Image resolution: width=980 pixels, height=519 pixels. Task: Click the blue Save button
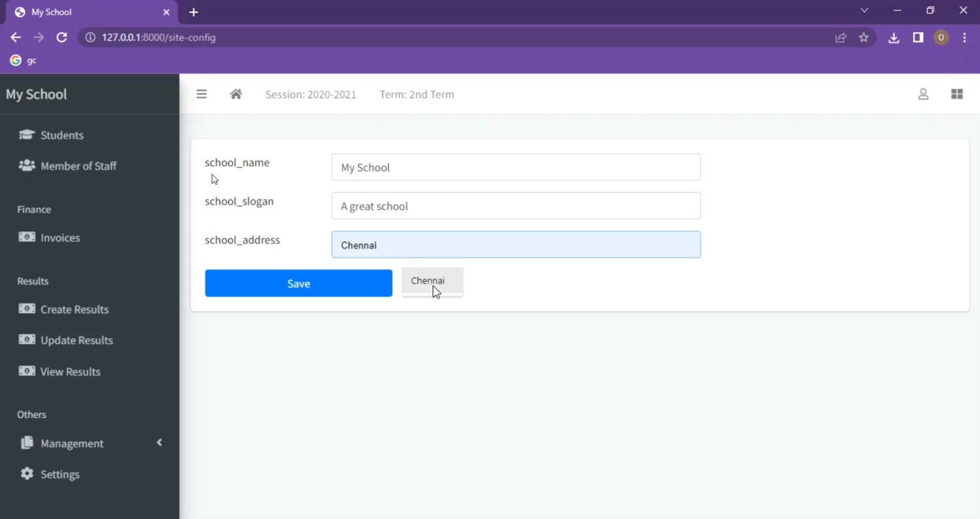click(299, 283)
